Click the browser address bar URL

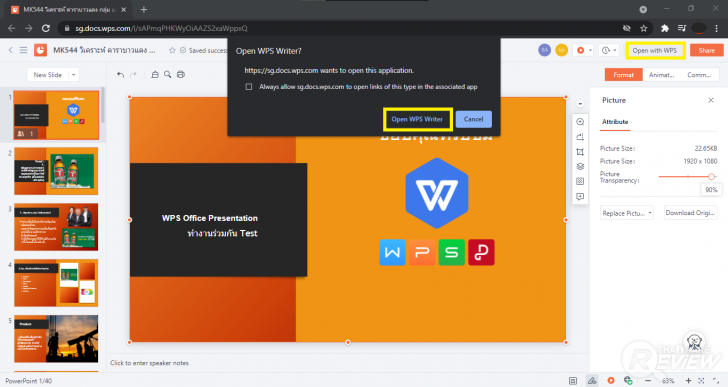pyautogui.click(x=162, y=28)
